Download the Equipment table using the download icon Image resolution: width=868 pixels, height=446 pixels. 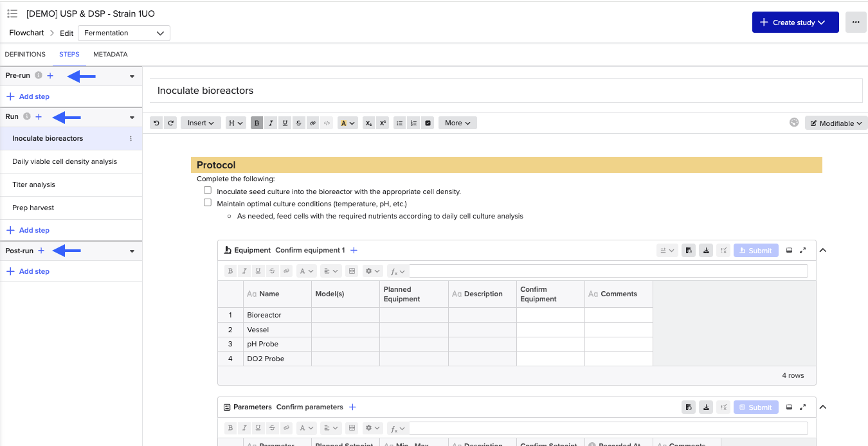coord(706,251)
